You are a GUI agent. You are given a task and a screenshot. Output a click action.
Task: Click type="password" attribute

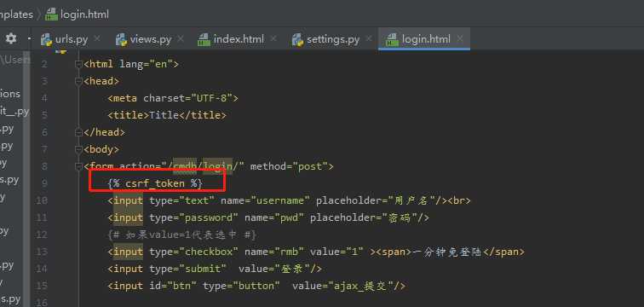click(x=194, y=217)
